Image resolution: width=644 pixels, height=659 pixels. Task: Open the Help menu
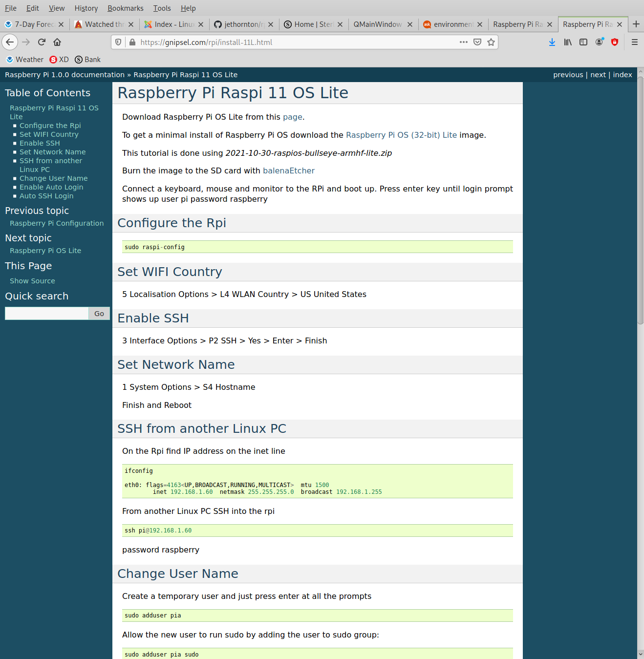tap(188, 8)
